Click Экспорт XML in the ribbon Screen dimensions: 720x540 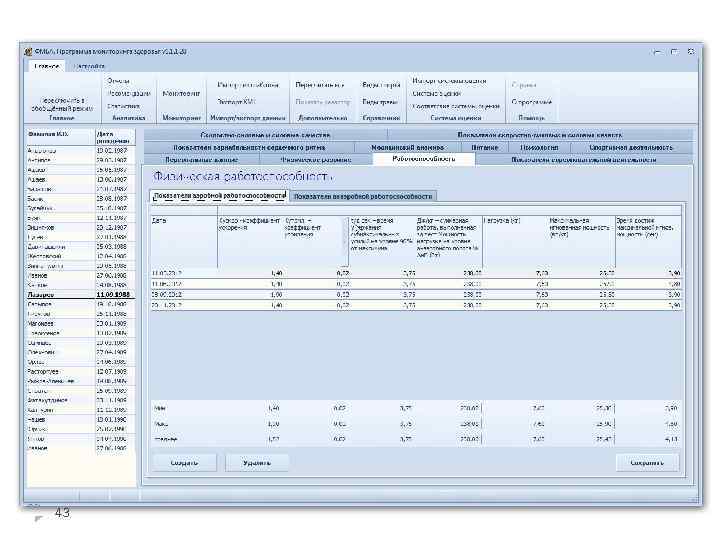(236, 101)
